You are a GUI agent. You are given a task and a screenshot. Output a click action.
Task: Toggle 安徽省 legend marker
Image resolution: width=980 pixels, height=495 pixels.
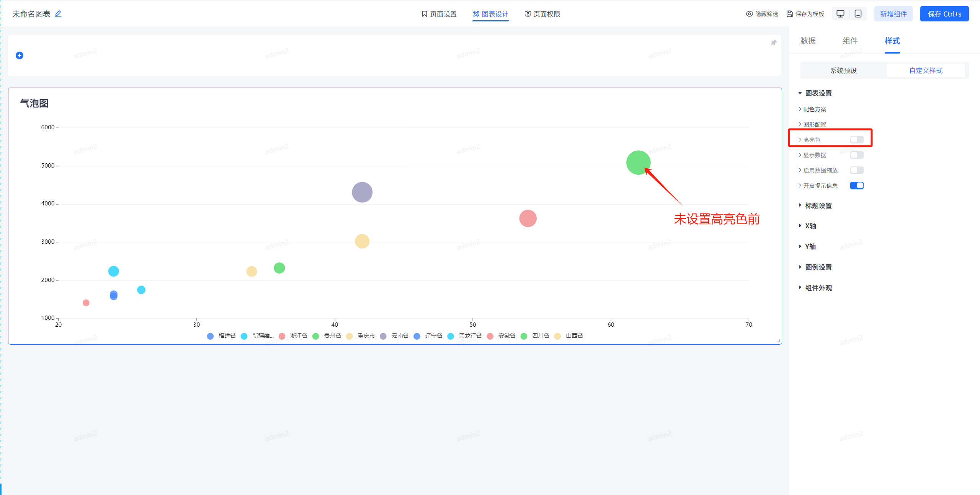490,336
